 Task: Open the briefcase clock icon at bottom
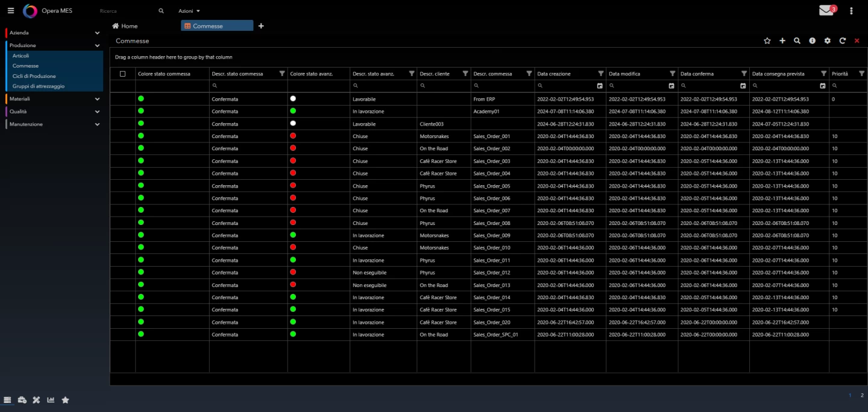pos(22,400)
